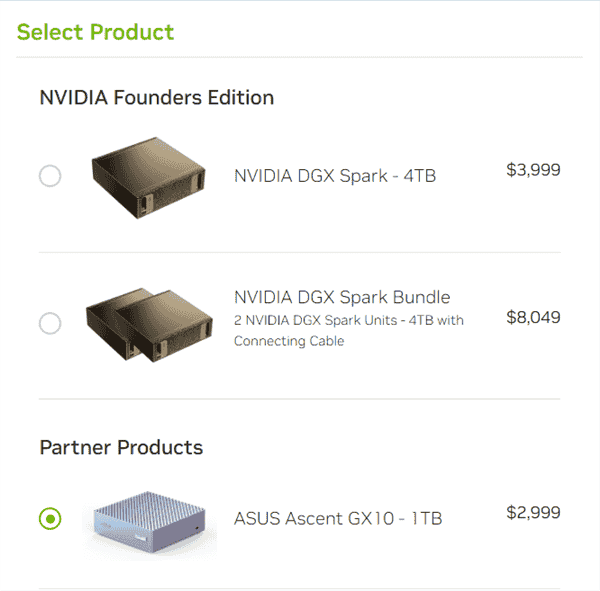Click the $3,999 price
600x591 pixels.
533,170
